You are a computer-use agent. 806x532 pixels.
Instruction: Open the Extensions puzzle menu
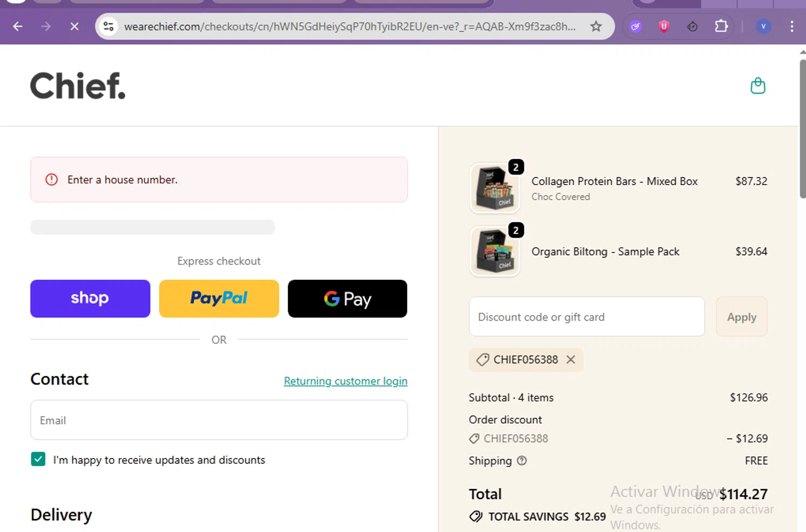coord(721,26)
